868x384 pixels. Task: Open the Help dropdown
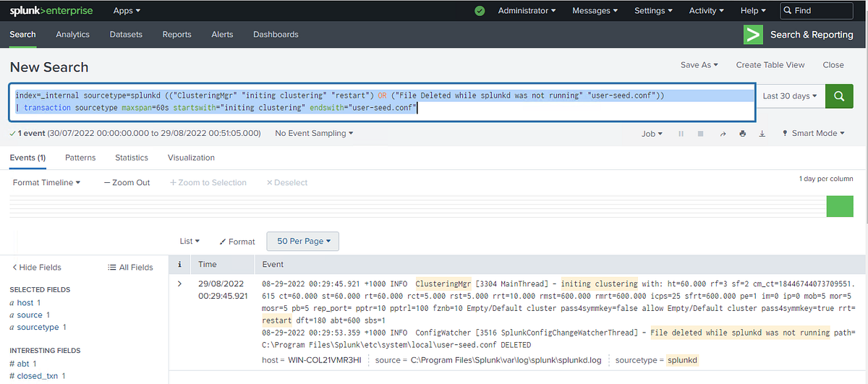(x=754, y=11)
